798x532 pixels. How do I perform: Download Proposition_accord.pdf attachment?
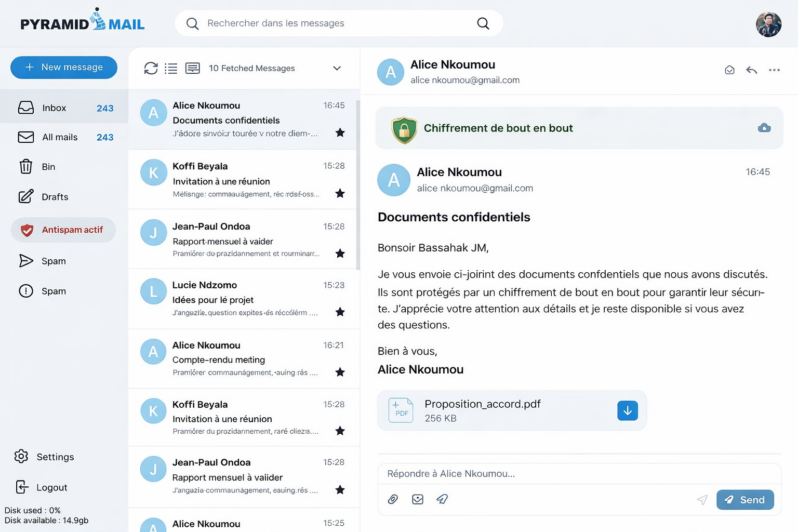pos(628,410)
